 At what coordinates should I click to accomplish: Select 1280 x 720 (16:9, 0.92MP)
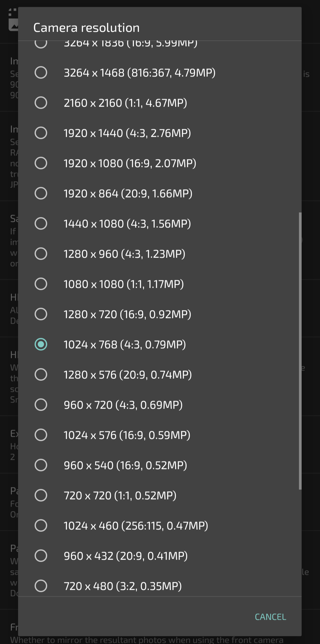coord(160,314)
